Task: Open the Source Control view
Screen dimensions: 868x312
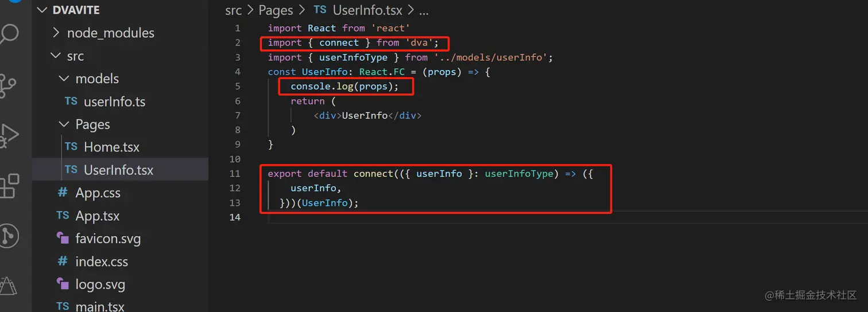Action: (8, 86)
